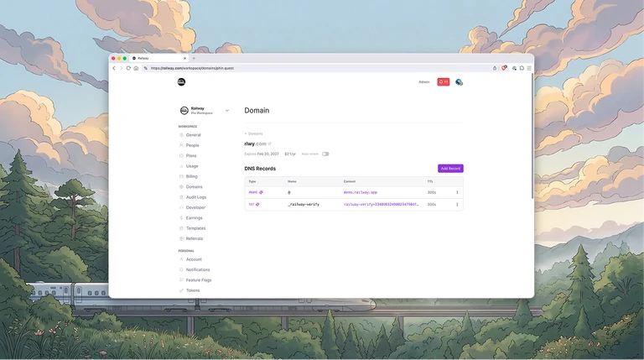
Task: Click demo.railway.app content value
Action: [x=361, y=192]
